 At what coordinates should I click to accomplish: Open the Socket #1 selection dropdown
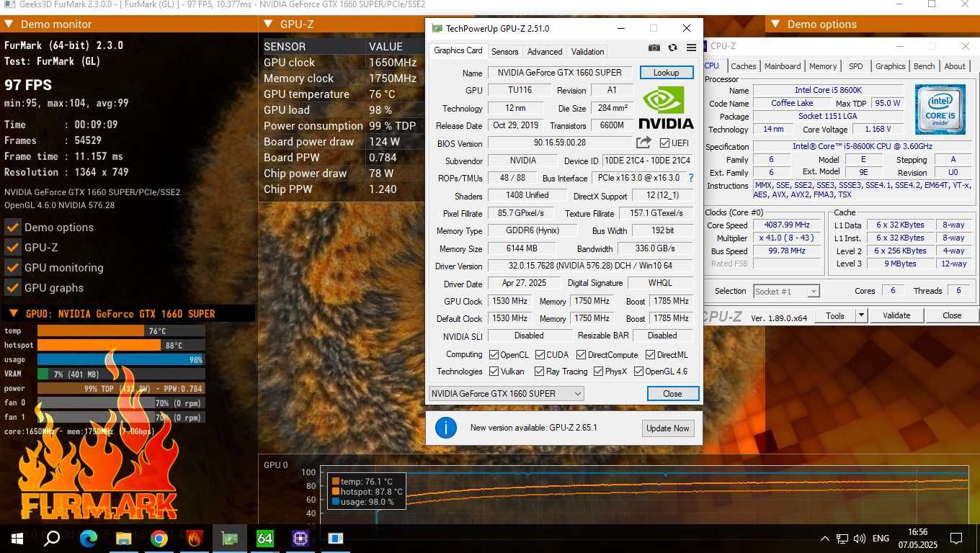tap(786, 291)
